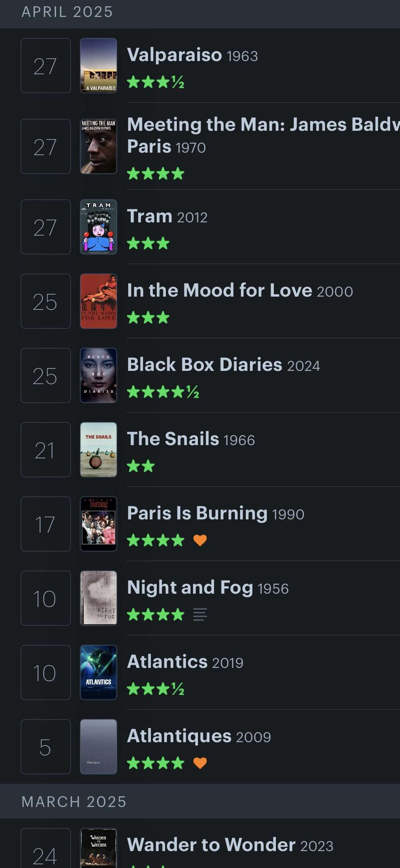This screenshot has height=868, width=400.
Task: Open the Wander to Wonder film title
Action: click(211, 845)
